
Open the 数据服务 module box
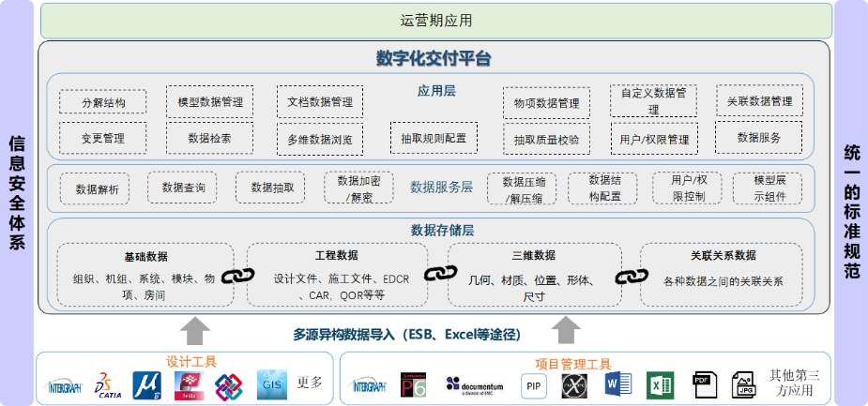758,137
